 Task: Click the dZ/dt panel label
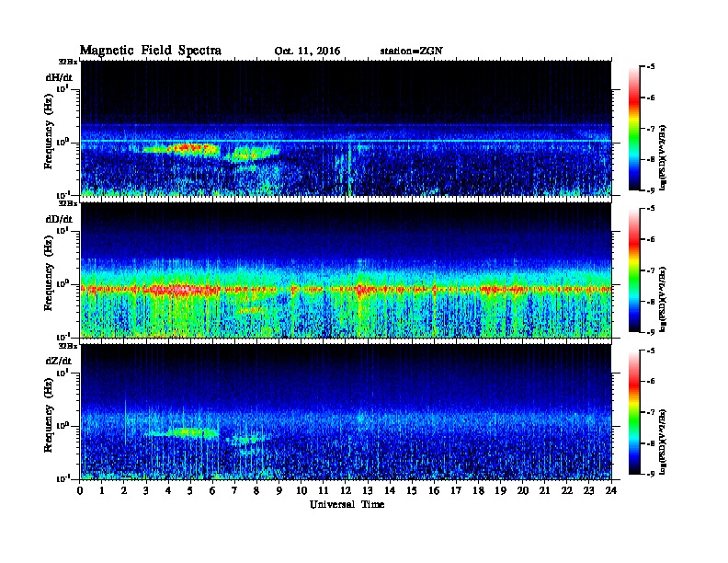[59, 361]
